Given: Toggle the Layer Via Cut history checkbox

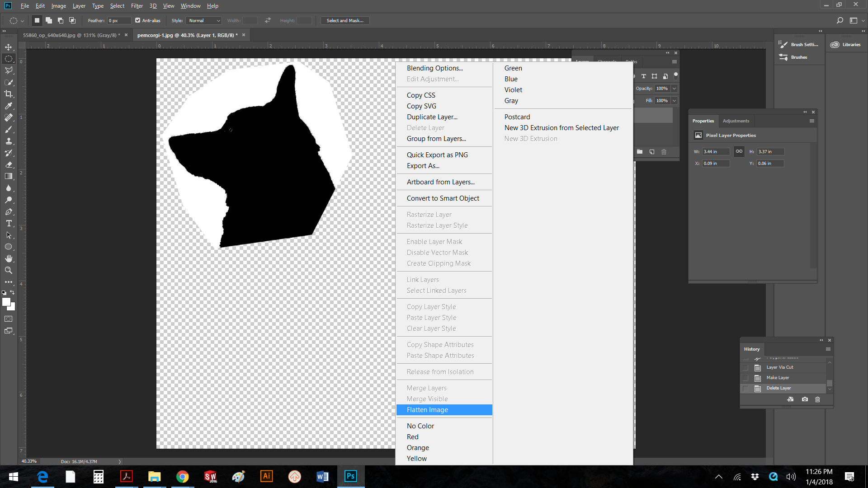Looking at the screenshot, I should pyautogui.click(x=745, y=367).
